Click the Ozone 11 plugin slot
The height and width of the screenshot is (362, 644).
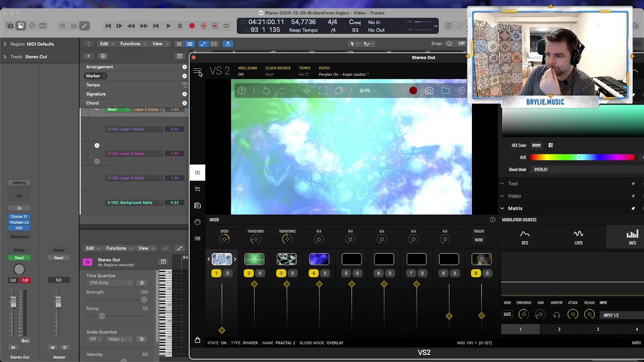click(19, 216)
